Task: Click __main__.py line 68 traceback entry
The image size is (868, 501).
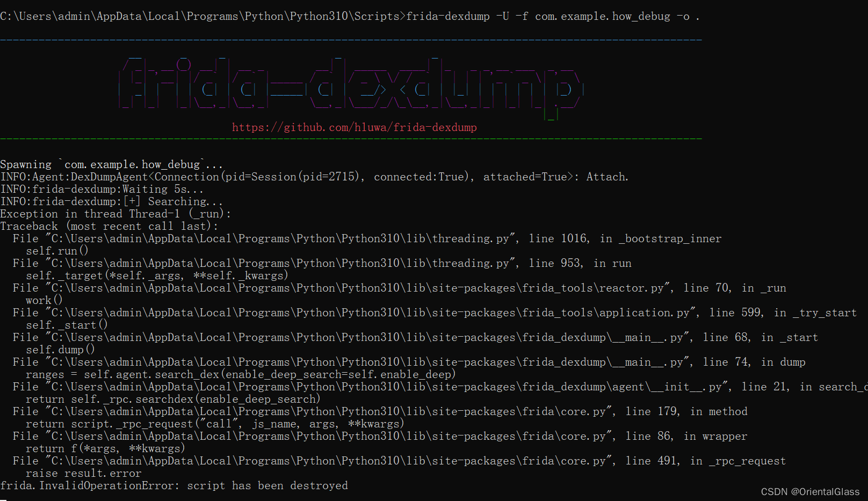Action: point(416,337)
